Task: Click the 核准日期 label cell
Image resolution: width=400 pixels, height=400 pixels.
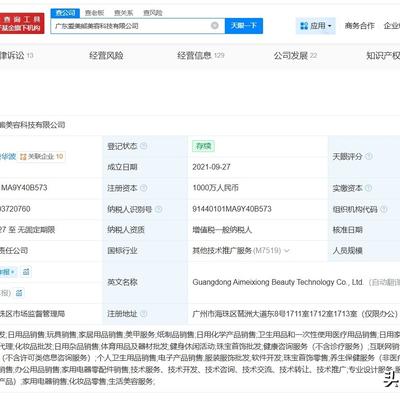Action: (x=364, y=230)
